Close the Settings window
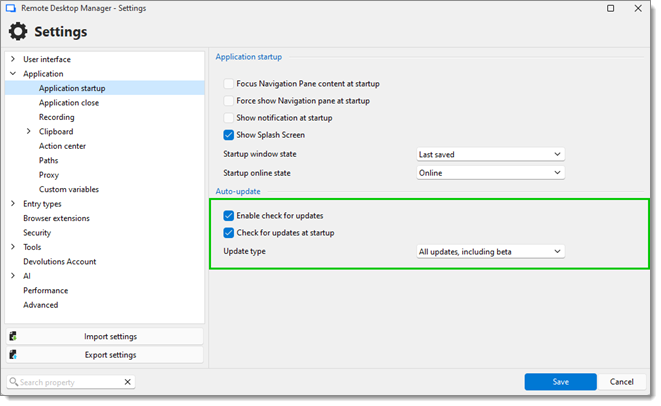Screen dimensions: 661x406 tap(638, 8)
